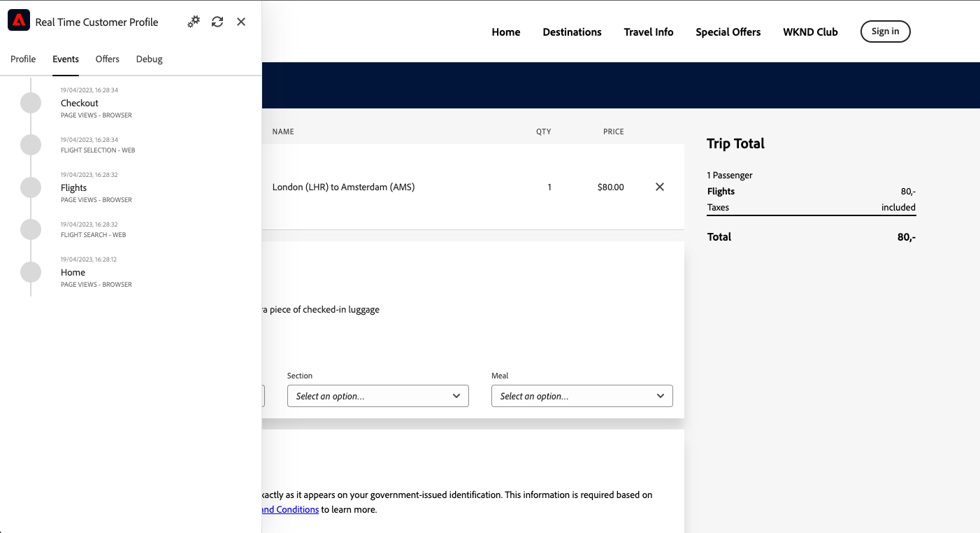Switch to the Profile tab

click(x=23, y=59)
